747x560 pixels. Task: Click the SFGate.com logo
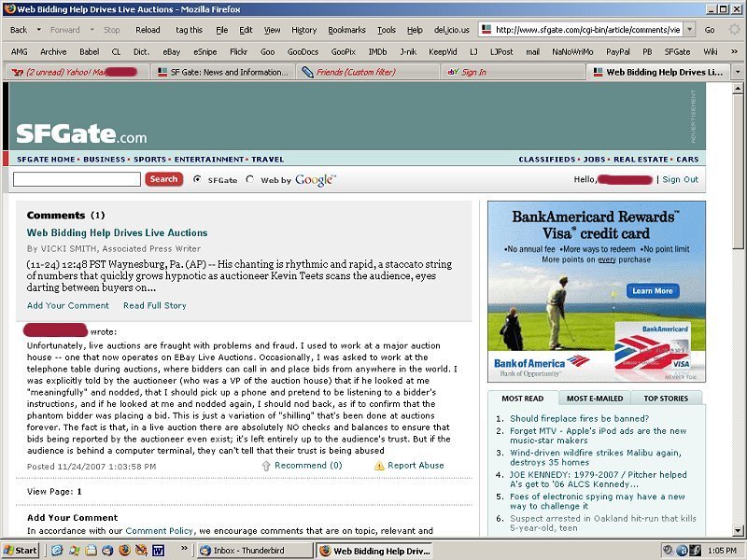[x=81, y=133]
